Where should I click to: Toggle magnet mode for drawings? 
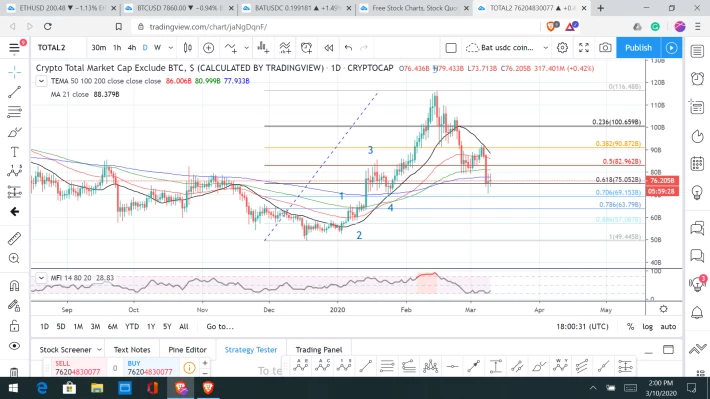pos(14,286)
